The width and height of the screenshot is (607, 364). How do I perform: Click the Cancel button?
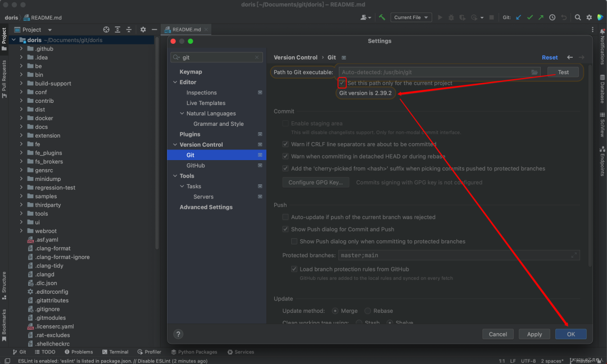498,334
